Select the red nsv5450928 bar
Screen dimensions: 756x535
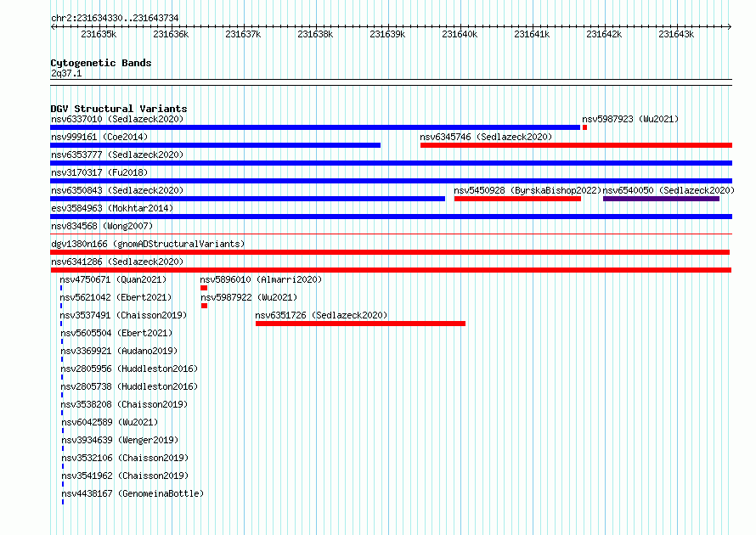(x=517, y=199)
